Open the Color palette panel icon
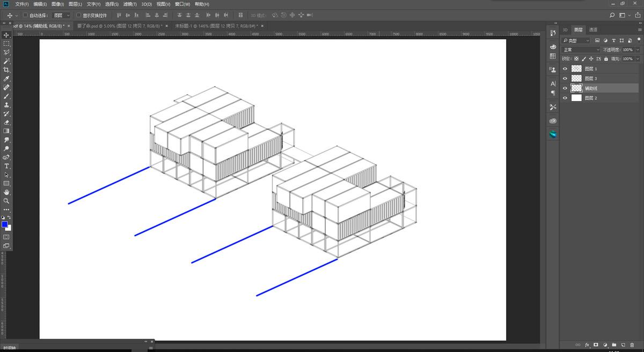 tap(553, 47)
